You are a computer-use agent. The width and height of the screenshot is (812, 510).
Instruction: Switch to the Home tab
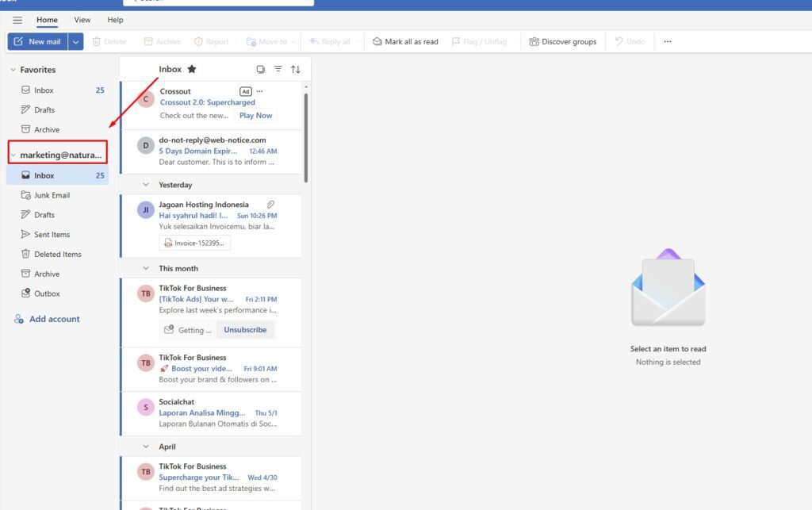pos(47,20)
